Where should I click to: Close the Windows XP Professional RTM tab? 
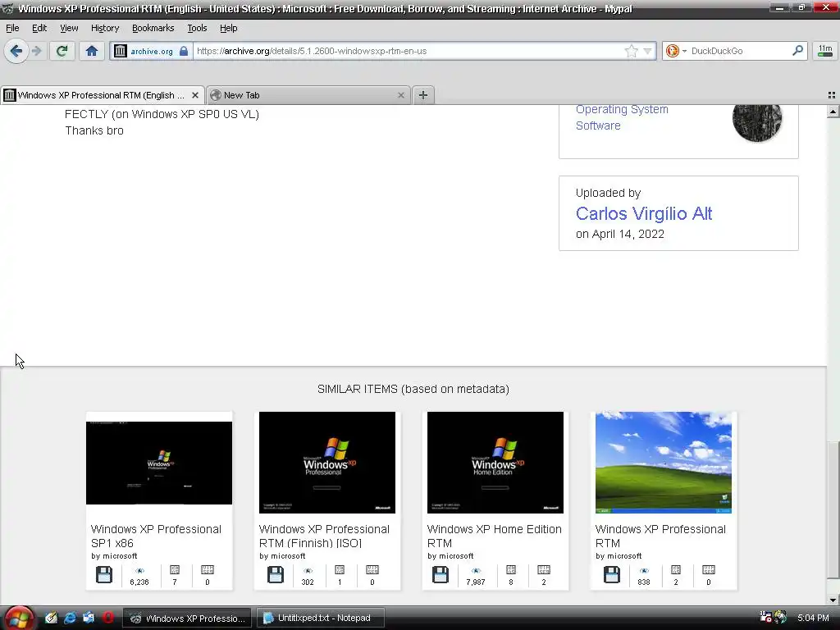click(195, 95)
